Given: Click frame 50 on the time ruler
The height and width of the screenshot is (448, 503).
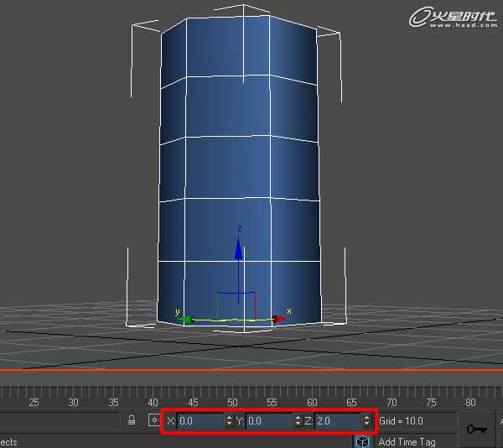Looking at the screenshot, I should click(x=232, y=402).
